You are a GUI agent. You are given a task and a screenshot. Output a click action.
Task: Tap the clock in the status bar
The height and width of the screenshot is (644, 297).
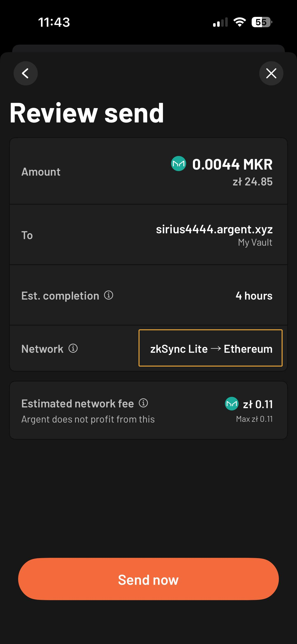point(54,22)
